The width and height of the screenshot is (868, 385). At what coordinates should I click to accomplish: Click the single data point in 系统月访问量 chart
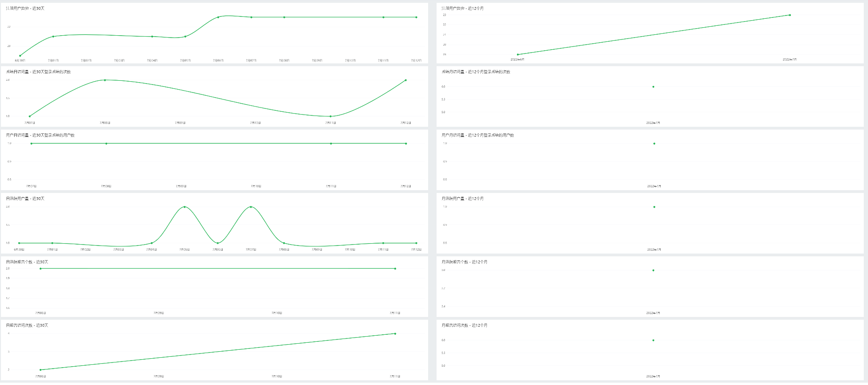pyautogui.click(x=653, y=87)
